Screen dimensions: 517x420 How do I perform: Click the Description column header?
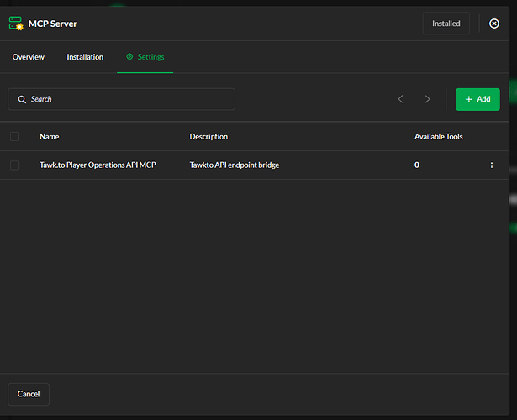click(208, 136)
